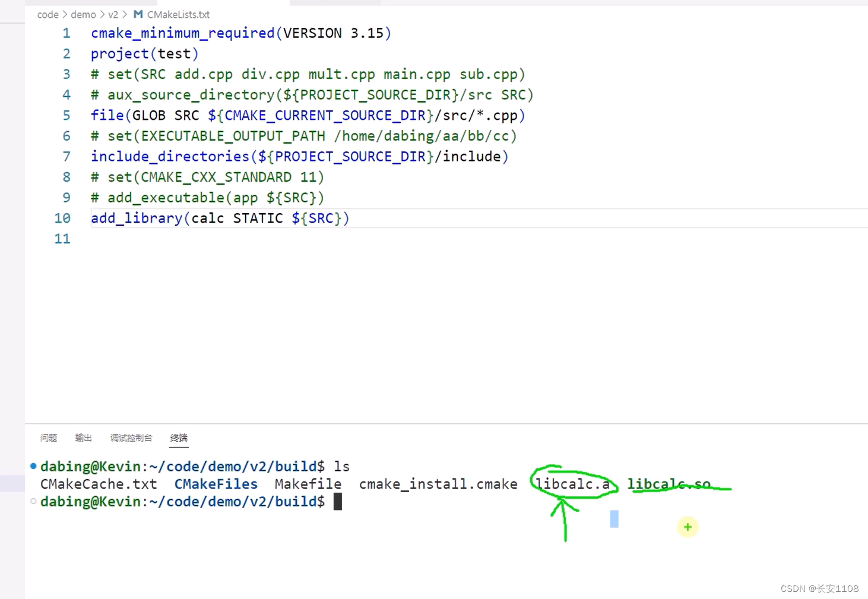Click the 'file' command on line 5
The height and width of the screenshot is (599, 868).
tap(107, 116)
